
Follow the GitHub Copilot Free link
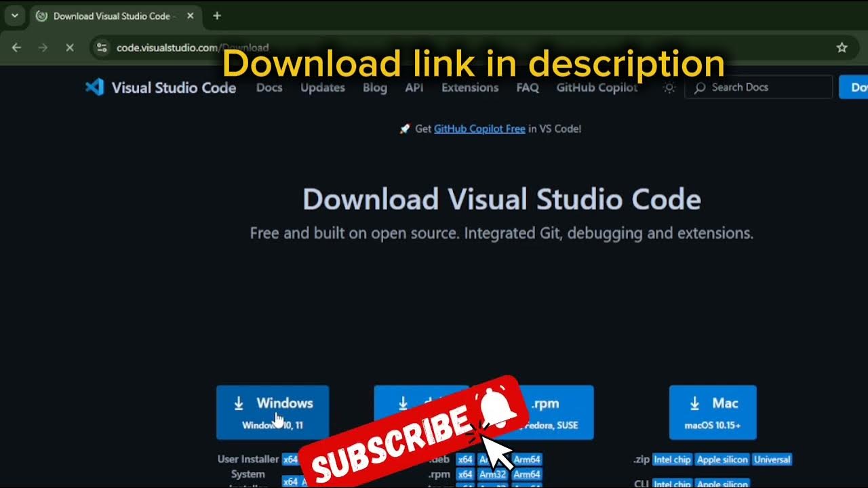pyautogui.click(x=479, y=129)
